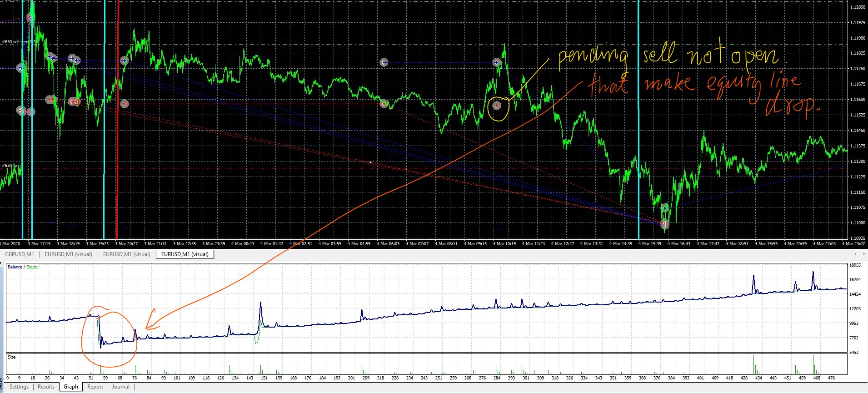868x394 pixels.
Task: Click the '4 Mar 00:43' time axis label
Action: 242,244
